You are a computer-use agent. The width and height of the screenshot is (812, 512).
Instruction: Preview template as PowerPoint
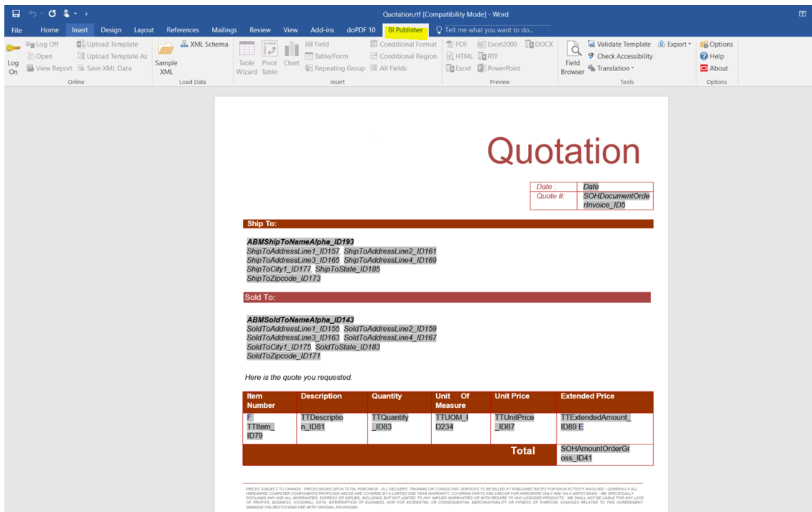[x=499, y=68]
